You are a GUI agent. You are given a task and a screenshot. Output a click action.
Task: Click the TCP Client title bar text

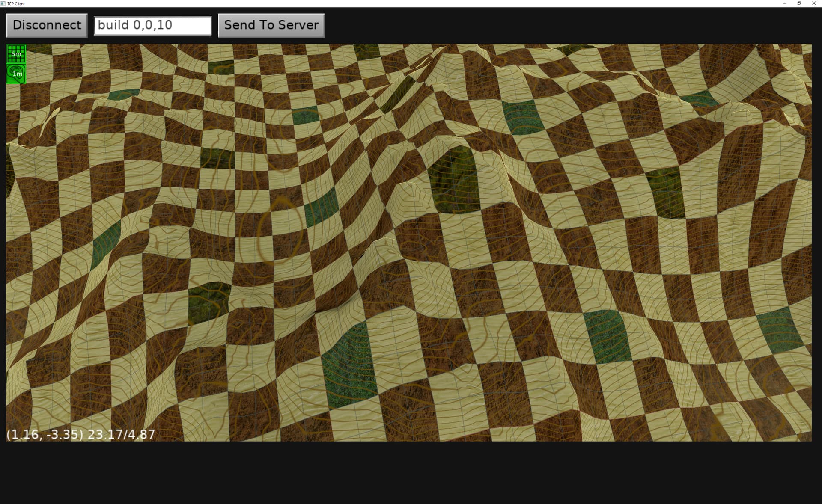(x=16, y=3)
